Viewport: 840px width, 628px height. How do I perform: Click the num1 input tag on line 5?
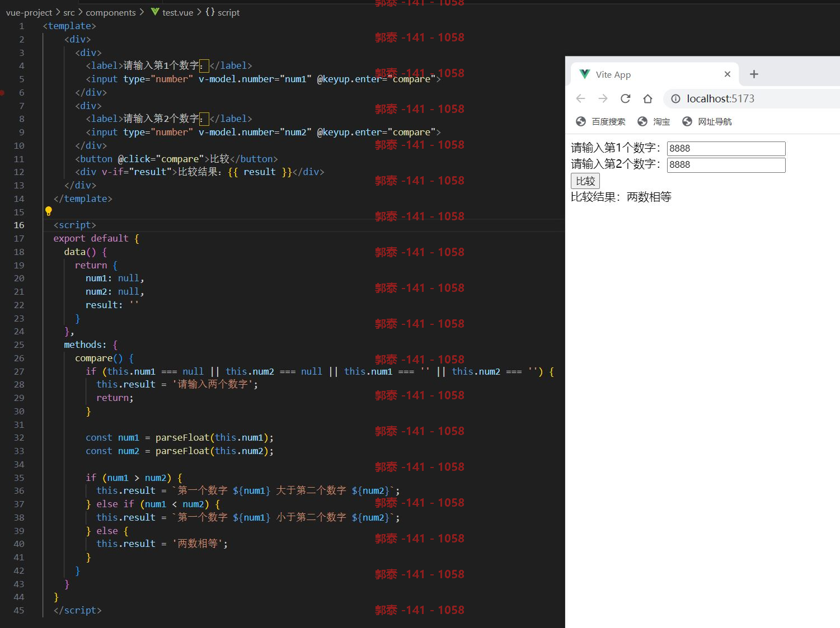pyautogui.click(x=263, y=79)
